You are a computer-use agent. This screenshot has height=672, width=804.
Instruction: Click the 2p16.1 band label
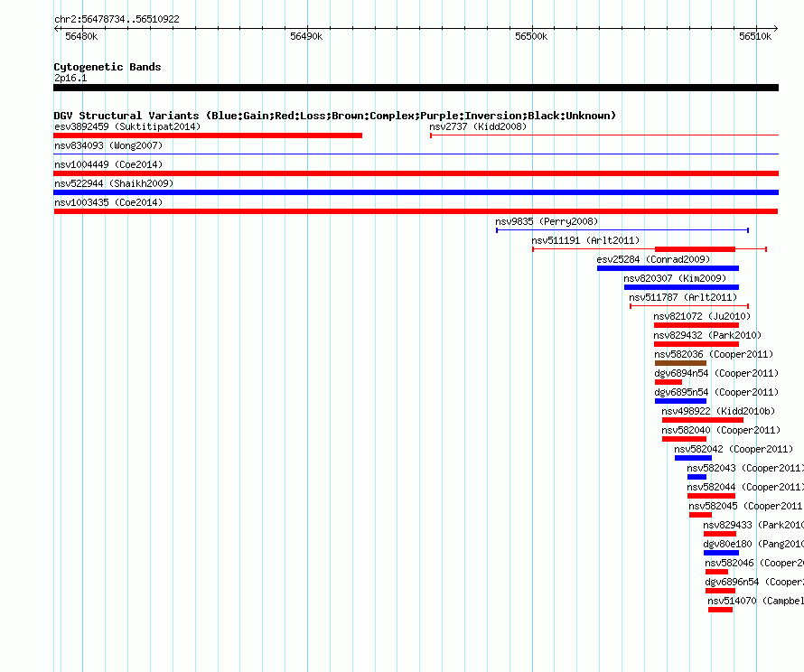pyautogui.click(x=70, y=78)
